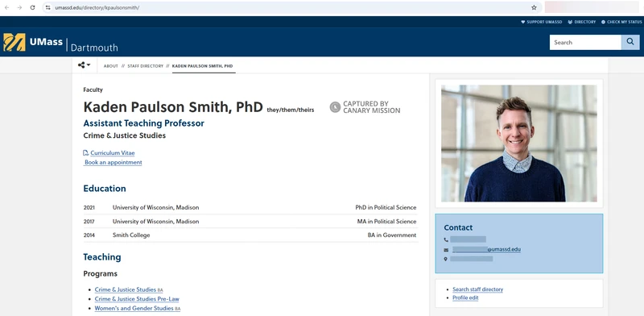Click the browser forward arrow
The image size is (644, 316).
19,7
